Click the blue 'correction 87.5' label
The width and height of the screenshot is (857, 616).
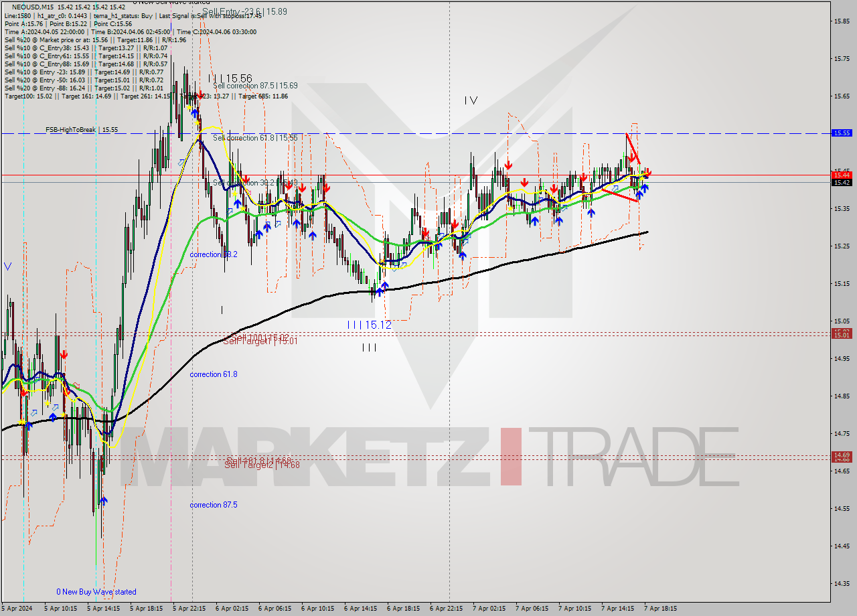(x=213, y=505)
